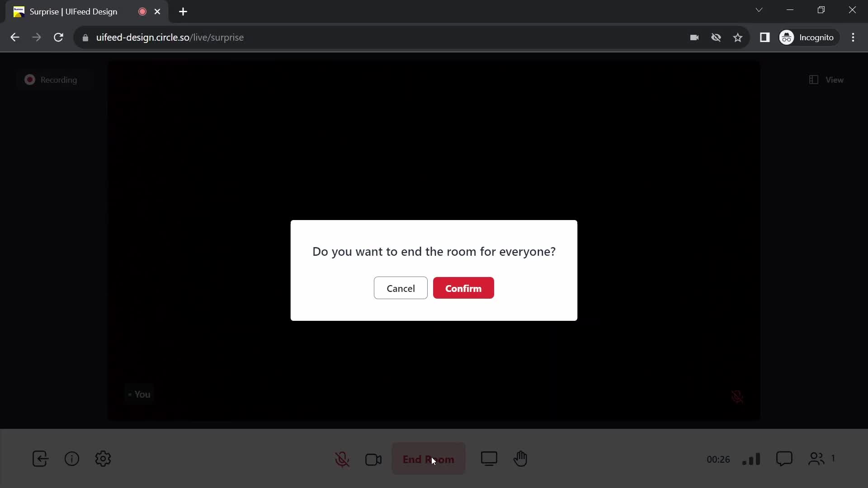
Task: Toggle microphone mute button
Action: pyautogui.click(x=342, y=459)
